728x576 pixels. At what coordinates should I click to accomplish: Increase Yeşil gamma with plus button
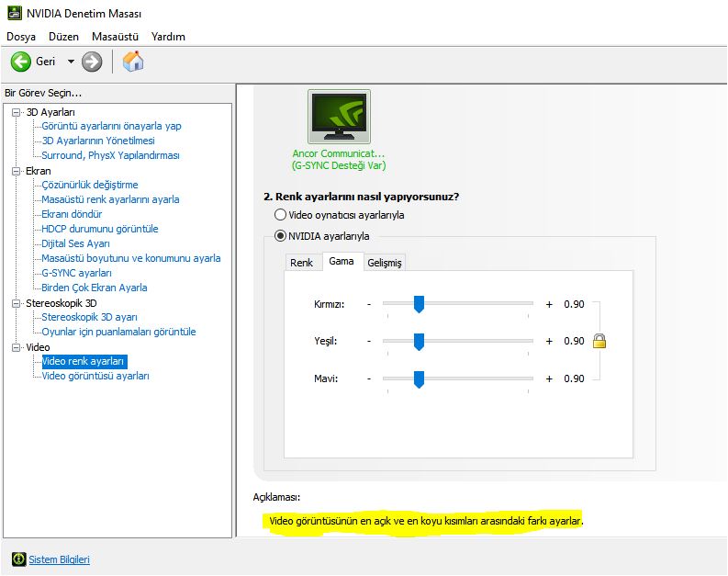click(x=549, y=342)
